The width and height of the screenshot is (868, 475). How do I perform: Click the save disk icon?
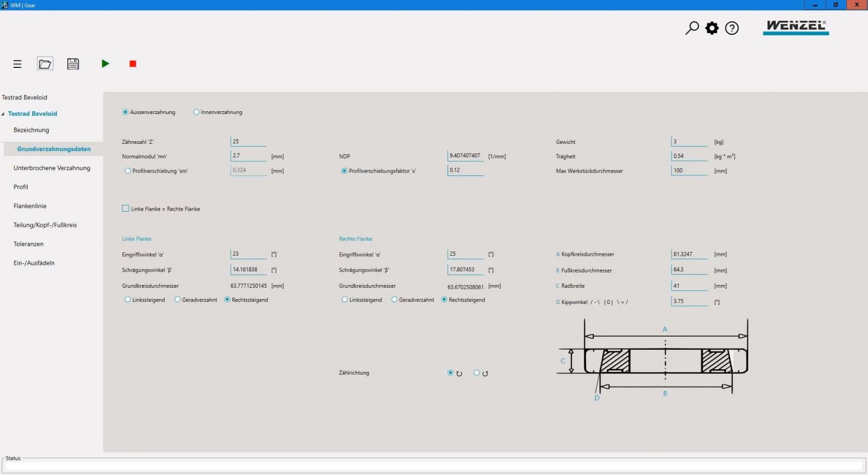[x=73, y=64]
